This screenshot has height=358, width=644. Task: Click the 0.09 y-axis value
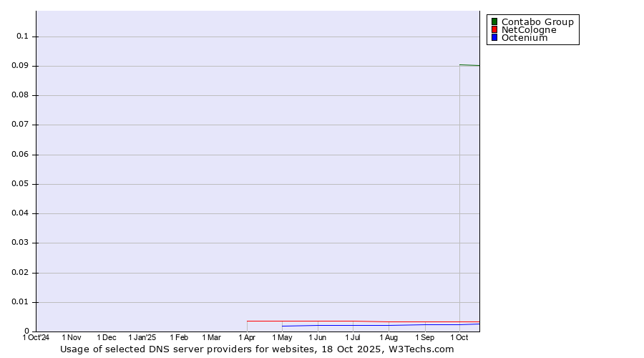(20, 66)
